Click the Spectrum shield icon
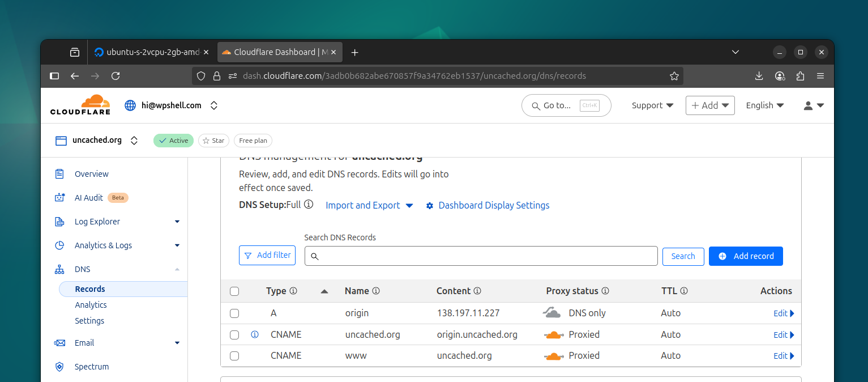868x382 pixels. pos(59,367)
